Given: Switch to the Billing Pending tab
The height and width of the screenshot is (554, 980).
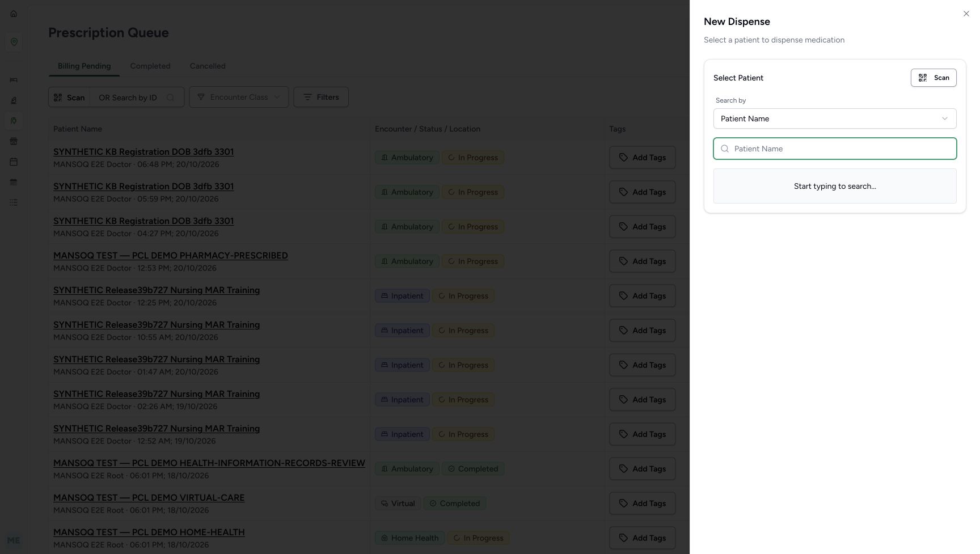Looking at the screenshot, I should click(84, 66).
